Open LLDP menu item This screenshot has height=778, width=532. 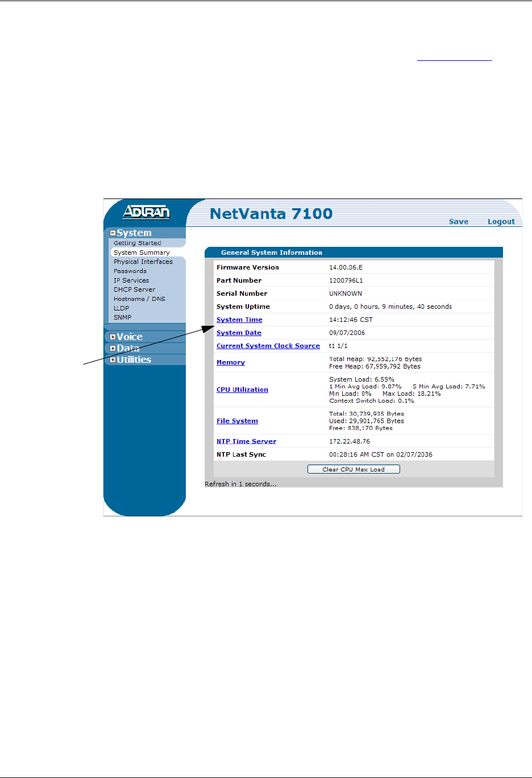(x=121, y=308)
